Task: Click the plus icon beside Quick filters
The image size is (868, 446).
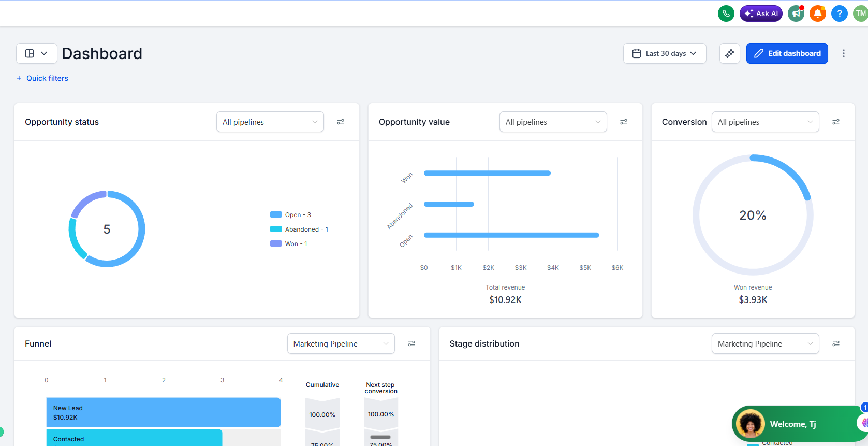Action: pos(19,78)
